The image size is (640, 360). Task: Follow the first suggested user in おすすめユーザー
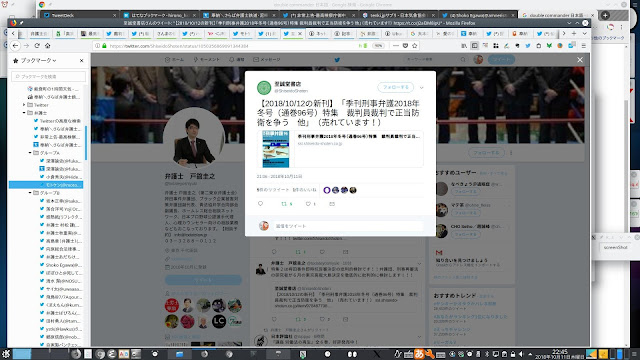pyautogui.click(x=465, y=191)
